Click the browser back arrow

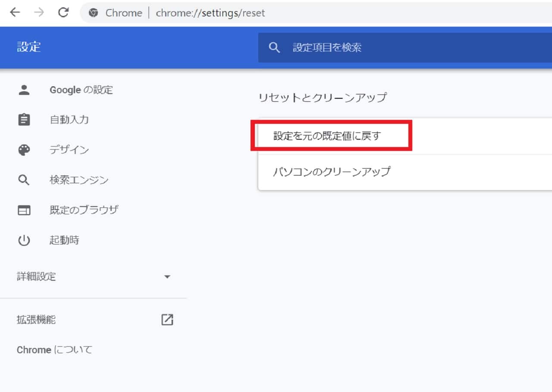[x=15, y=13]
